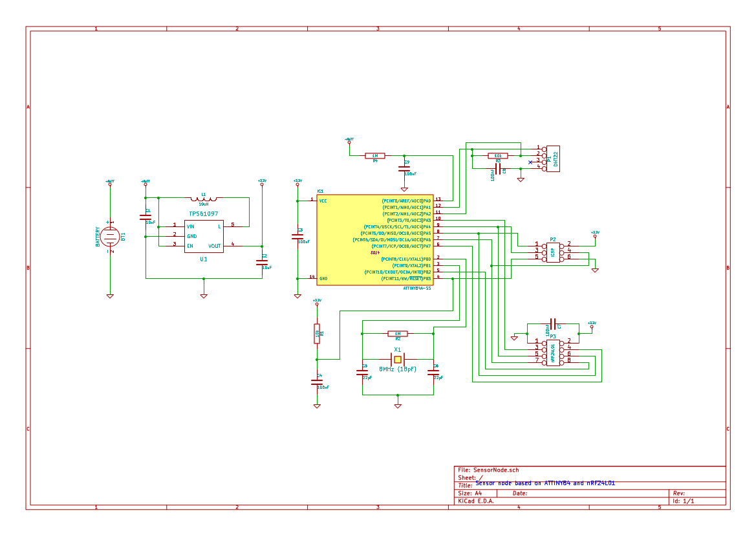The image size is (756, 535).
Task: Click the SO14 footprint text inside IC1
Action: [x=375, y=253]
